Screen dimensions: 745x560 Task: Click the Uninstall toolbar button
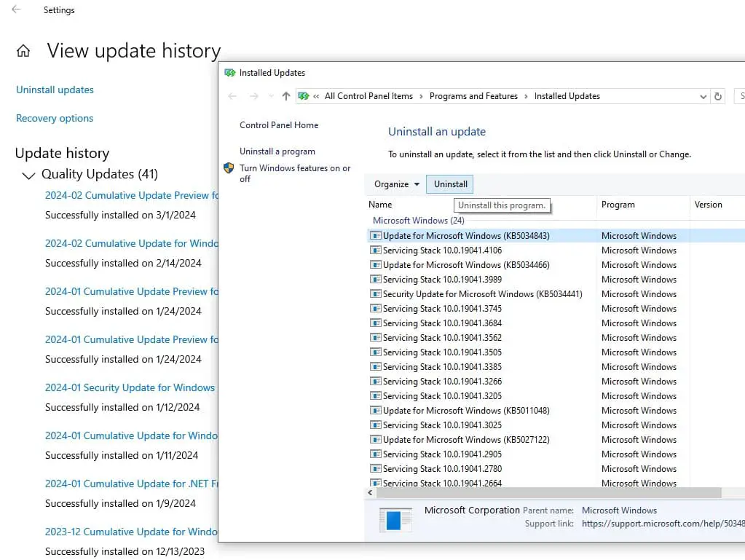coord(450,184)
